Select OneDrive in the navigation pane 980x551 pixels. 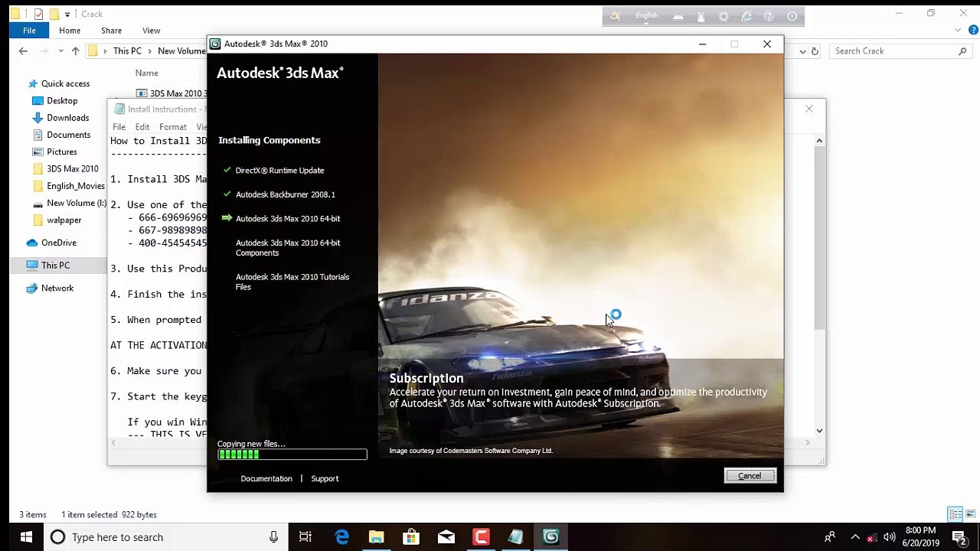point(59,243)
